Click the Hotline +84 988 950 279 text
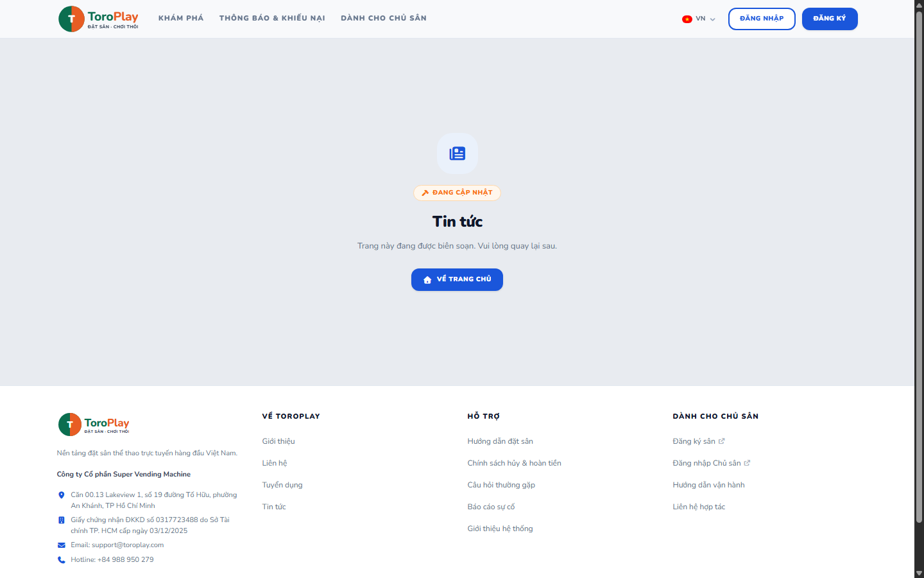 pos(112,560)
